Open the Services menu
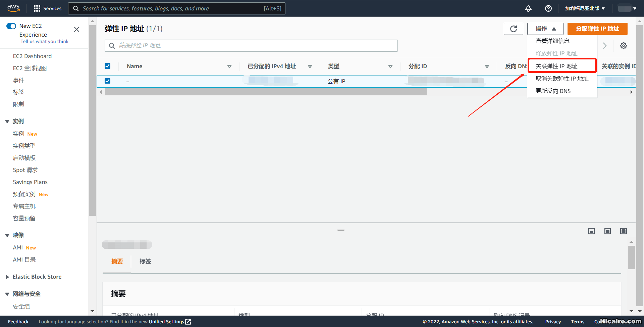644x327 pixels. pos(47,8)
